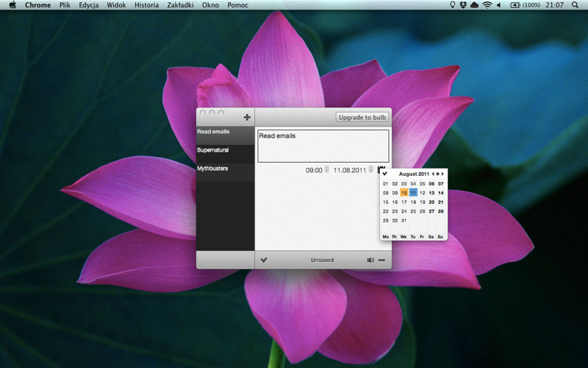Go to previous month in calendar
588x368 pixels.
[x=433, y=174]
